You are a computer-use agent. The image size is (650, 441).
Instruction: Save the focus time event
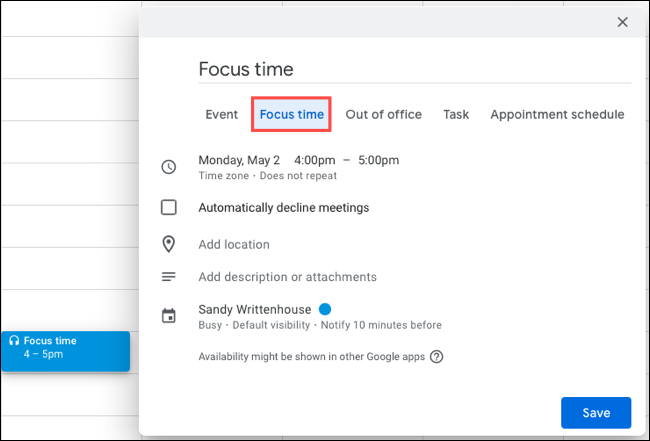coord(595,412)
